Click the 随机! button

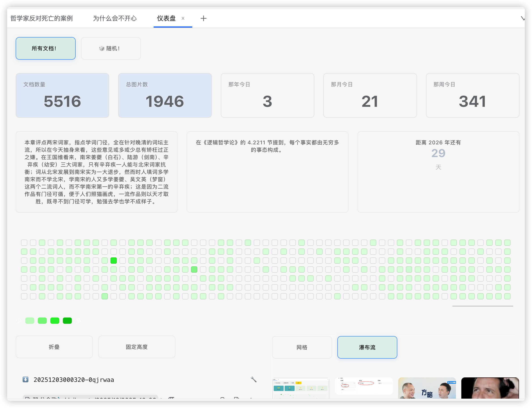[111, 48]
